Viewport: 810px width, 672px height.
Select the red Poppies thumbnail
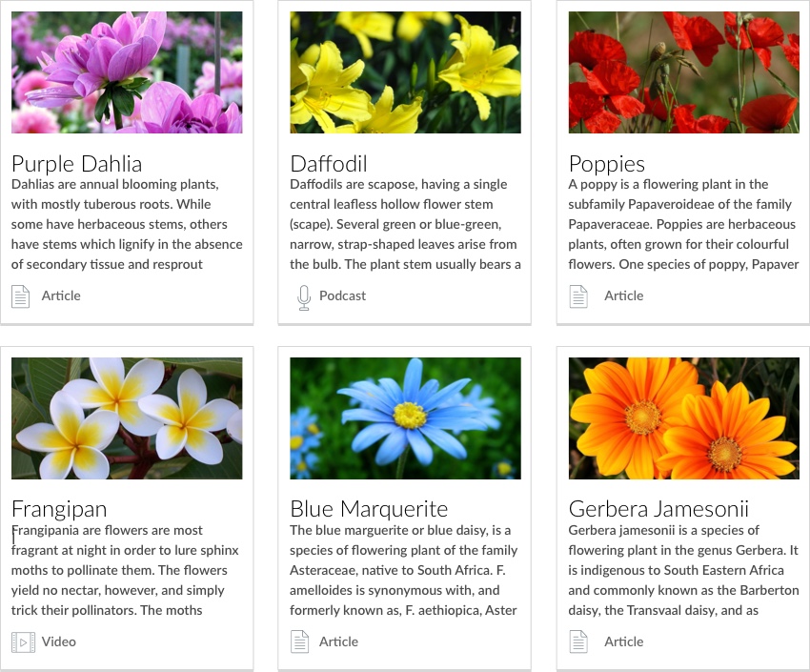tap(683, 72)
